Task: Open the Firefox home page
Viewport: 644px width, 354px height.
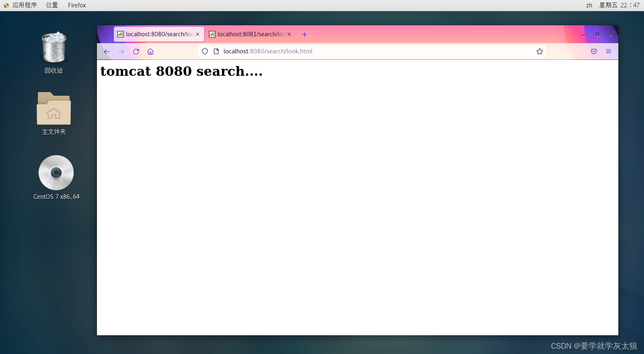Action: (x=151, y=51)
